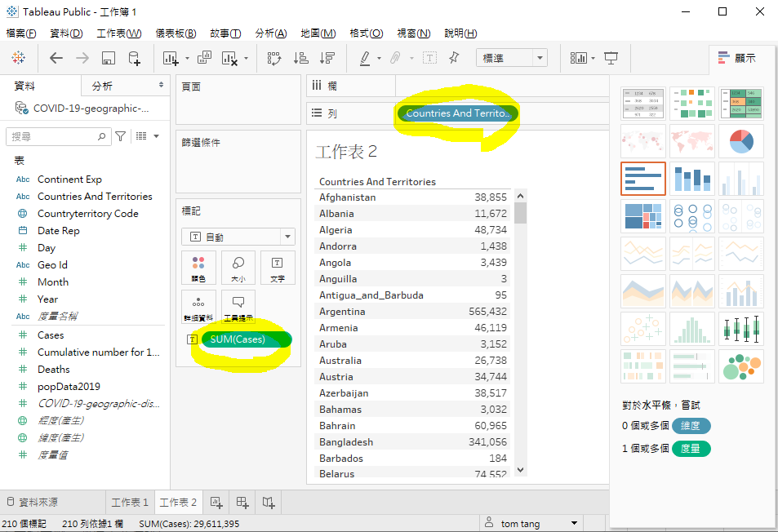778x532 pixels.
Task: Click the SUM(Cases) pill on marks card
Action: coord(247,339)
